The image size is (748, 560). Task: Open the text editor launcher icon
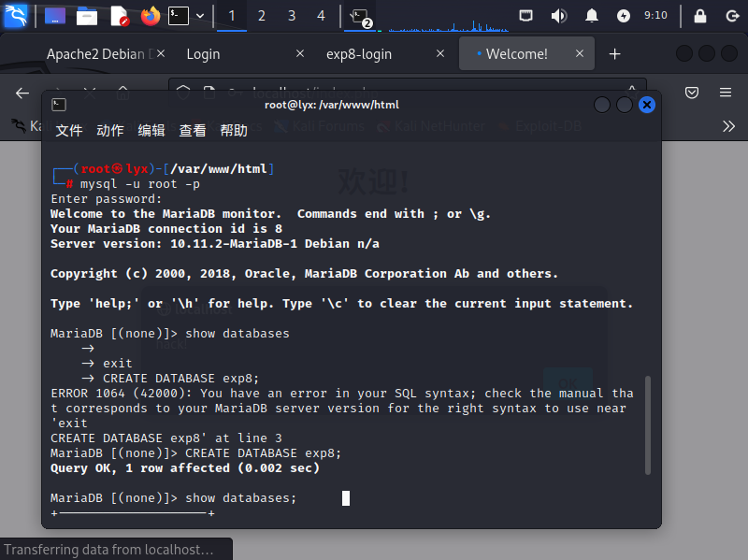pyautogui.click(x=119, y=16)
